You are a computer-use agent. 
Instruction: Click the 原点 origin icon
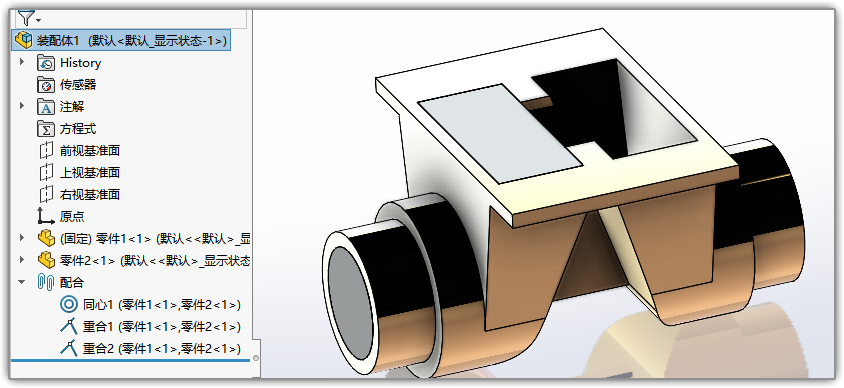point(46,216)
